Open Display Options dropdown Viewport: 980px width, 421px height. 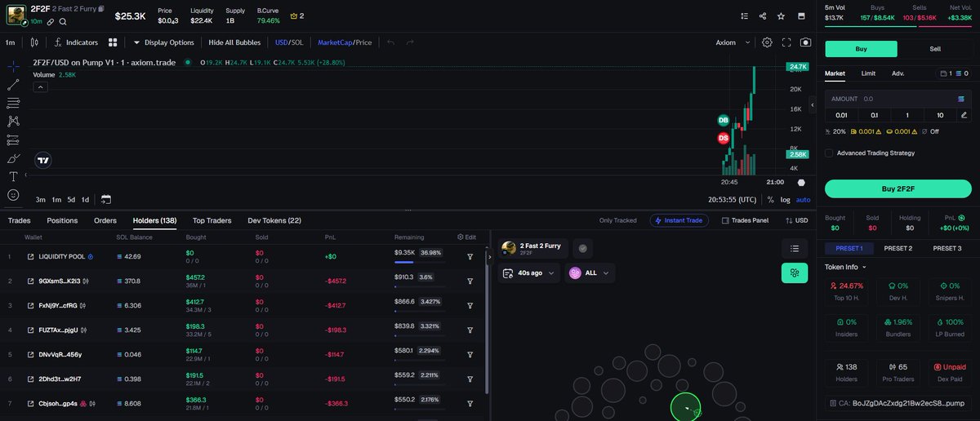[x=163, y=42]
